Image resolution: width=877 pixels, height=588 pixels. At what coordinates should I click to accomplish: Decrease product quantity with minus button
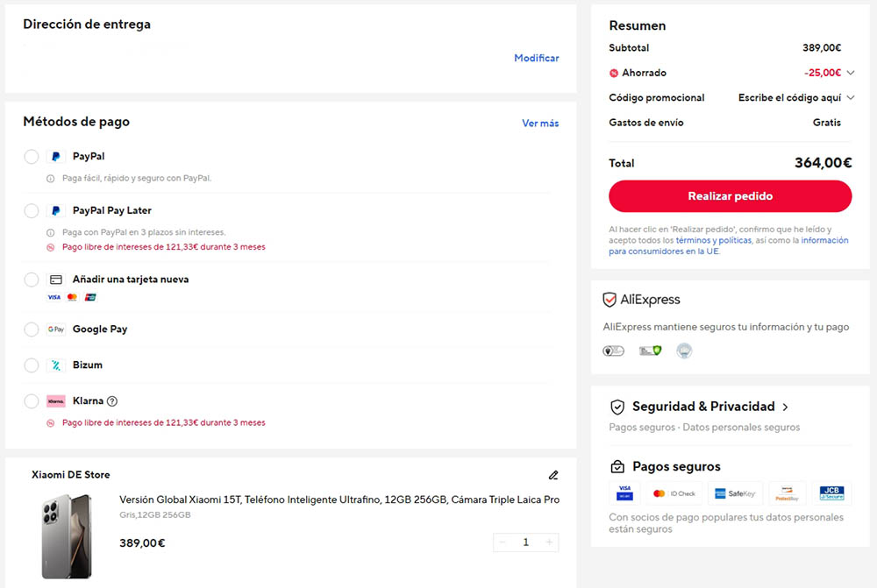click(503, 542)
